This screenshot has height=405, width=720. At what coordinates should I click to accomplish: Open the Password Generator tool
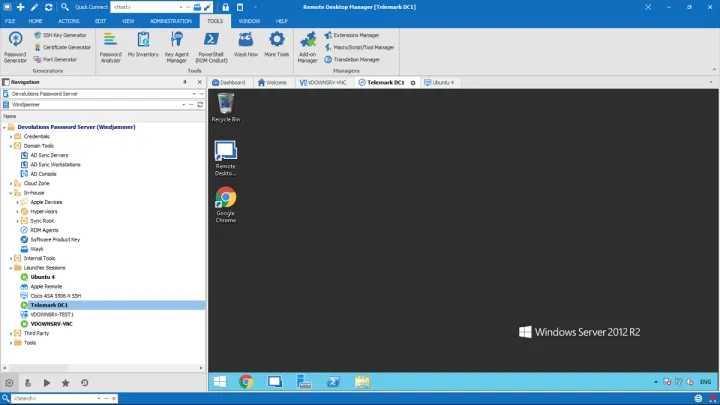(16, 45)
